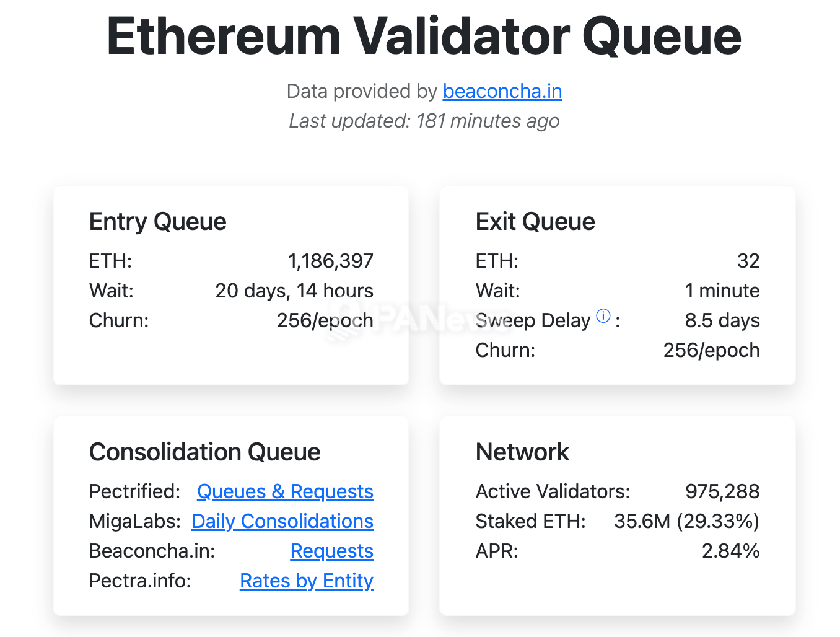The width and height of the screenshot is (840, 637).
Task: Open Pectra.info Rates by Entity link
Action: pos(306,581)
